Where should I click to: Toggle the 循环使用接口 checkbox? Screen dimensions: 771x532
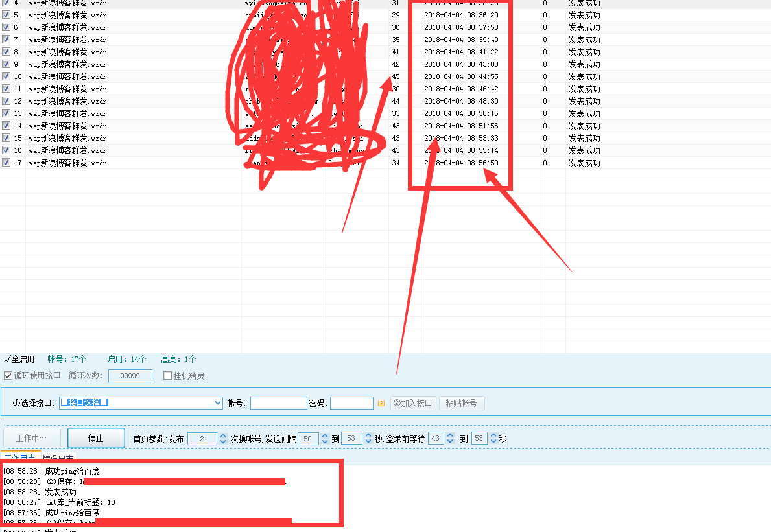pos(8,376)
